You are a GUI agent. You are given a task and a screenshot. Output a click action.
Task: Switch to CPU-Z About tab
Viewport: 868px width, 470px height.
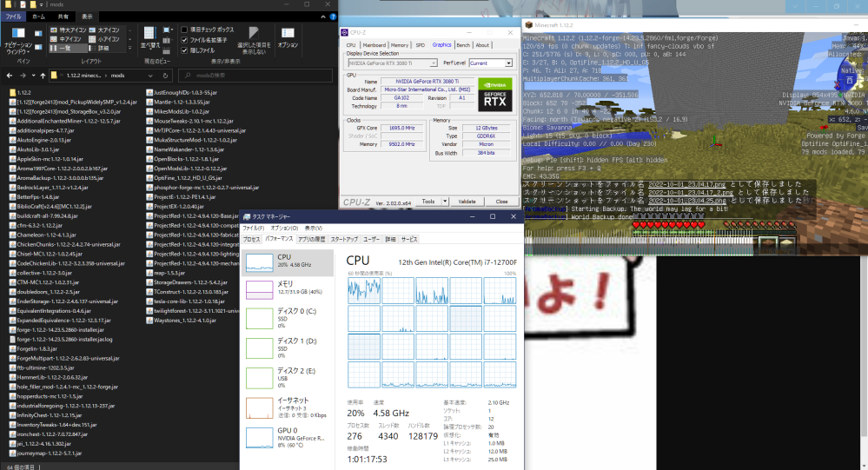482,45
